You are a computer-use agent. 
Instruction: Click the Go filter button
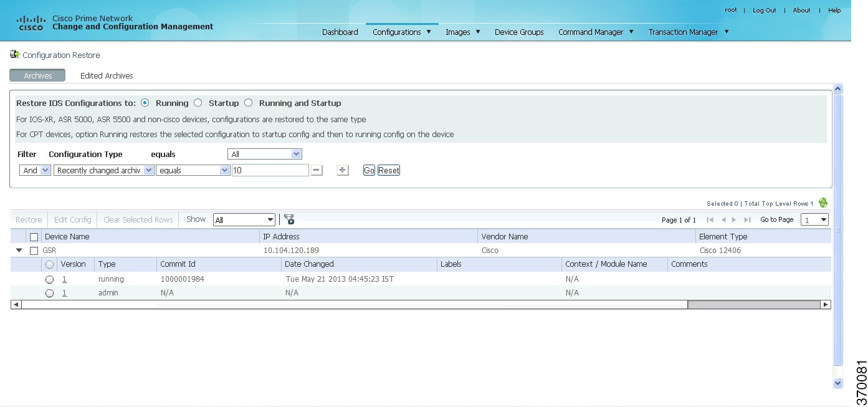369,170
